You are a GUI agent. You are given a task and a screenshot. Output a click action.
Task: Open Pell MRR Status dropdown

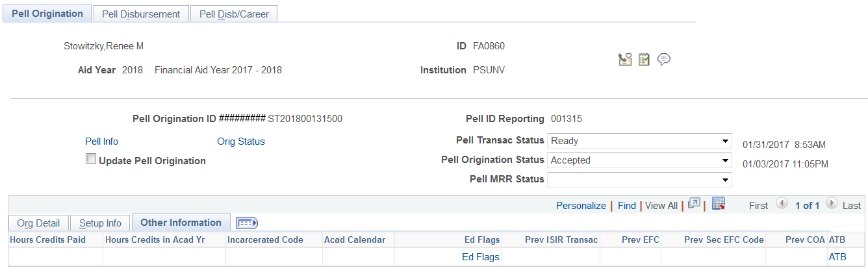(x=639, y=180)
